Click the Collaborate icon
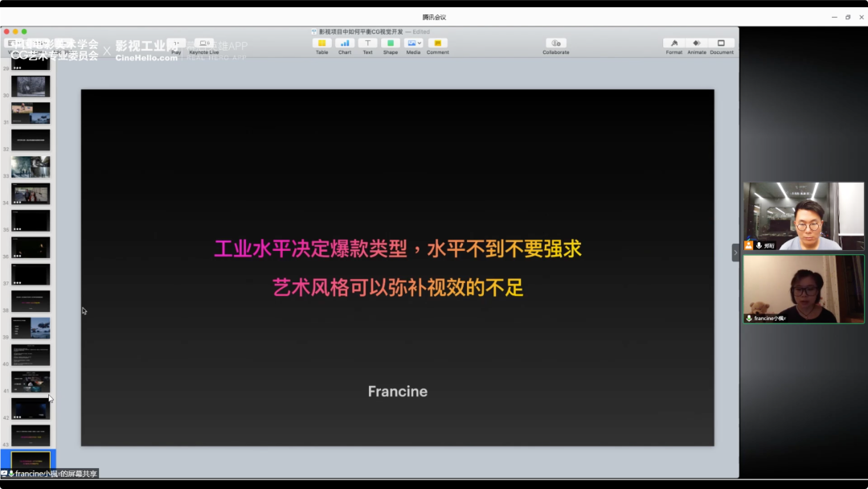Screen dimensions: 868x489 [x=555, y=43]
